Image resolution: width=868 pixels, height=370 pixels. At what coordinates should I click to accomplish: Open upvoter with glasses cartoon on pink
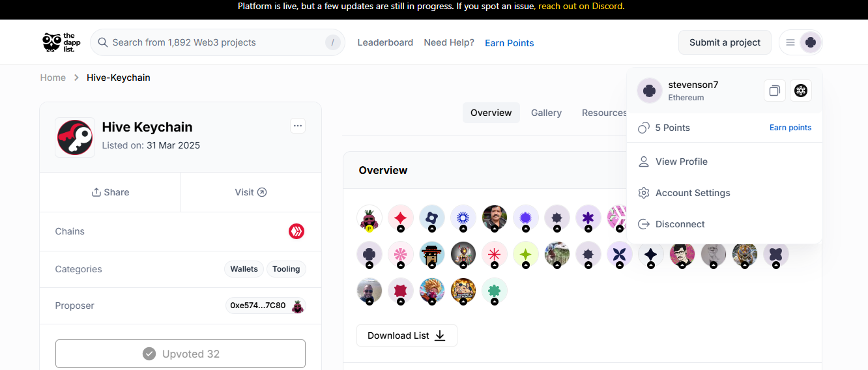tap(682, 254)
